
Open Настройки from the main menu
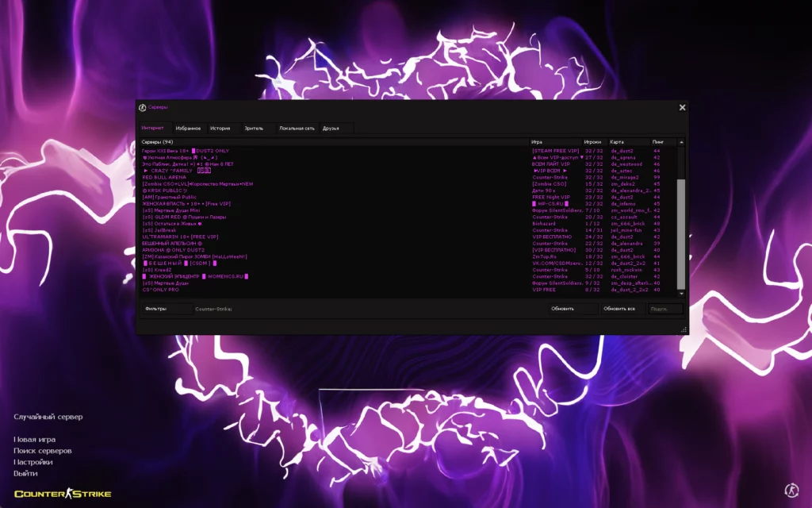tap(33, 462)
